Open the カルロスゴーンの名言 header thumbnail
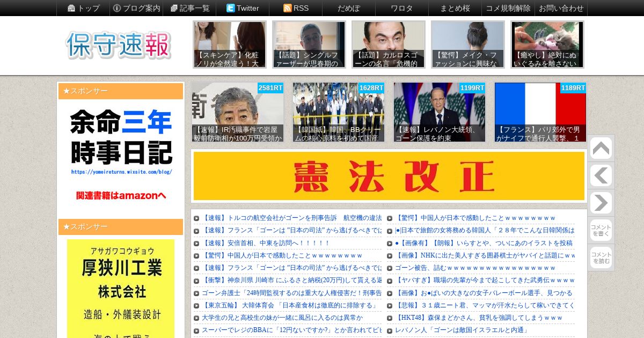Image resolution: width=644 pixels, height=338 pixels. tap(389, 45)
